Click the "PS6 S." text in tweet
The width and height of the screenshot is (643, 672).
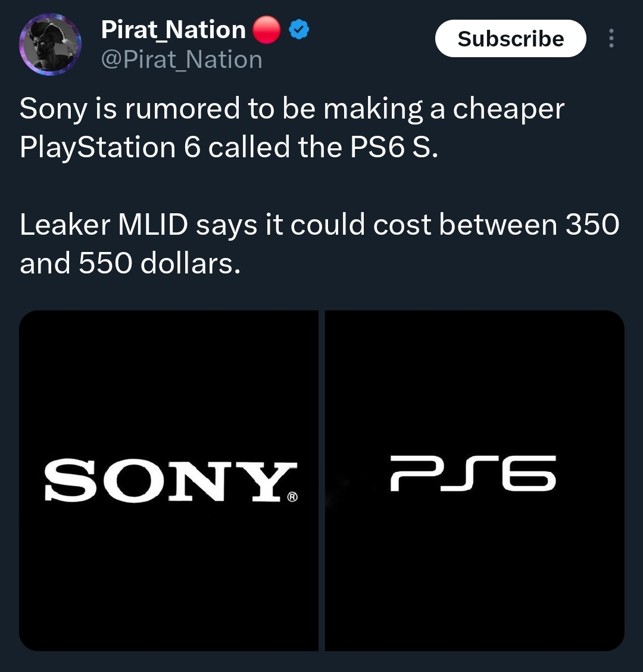pos(394,148)
